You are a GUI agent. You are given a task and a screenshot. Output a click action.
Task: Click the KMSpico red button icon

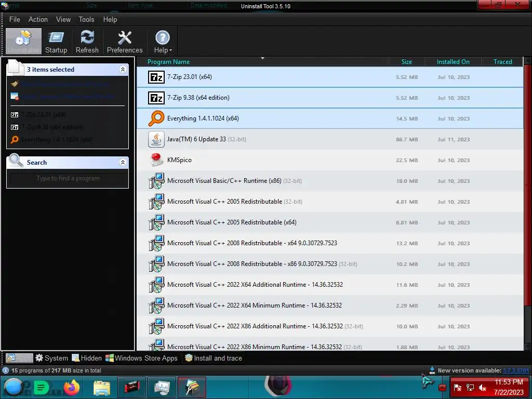pyautogui.click(x=156, y=160)
